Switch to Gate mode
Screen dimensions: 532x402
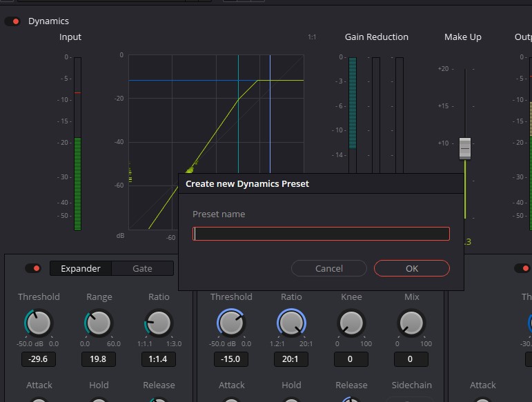click(142, 268)
